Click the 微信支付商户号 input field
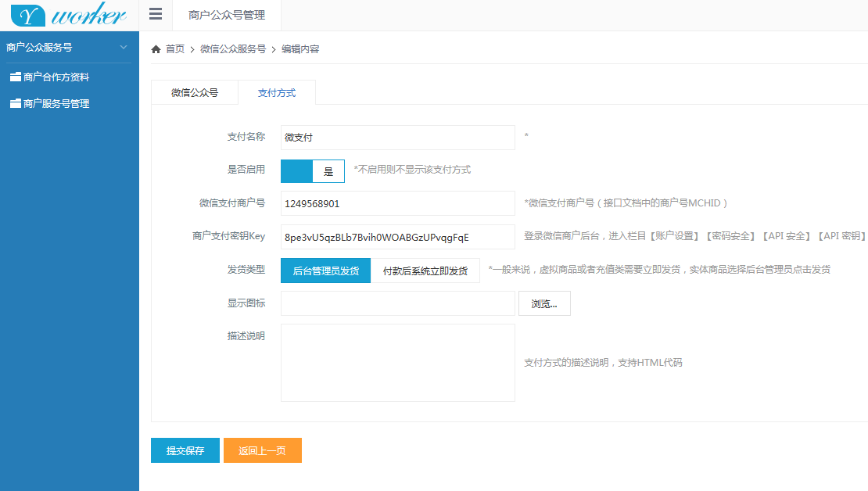The width and height of the screenshot is (868, 491). [x=397, y=203]
